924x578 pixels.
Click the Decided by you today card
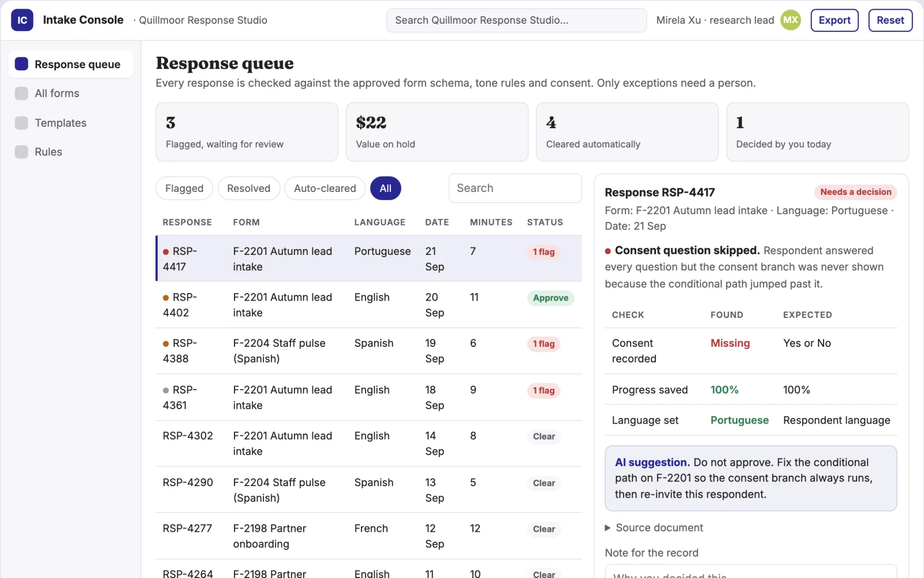pos(817,132)
